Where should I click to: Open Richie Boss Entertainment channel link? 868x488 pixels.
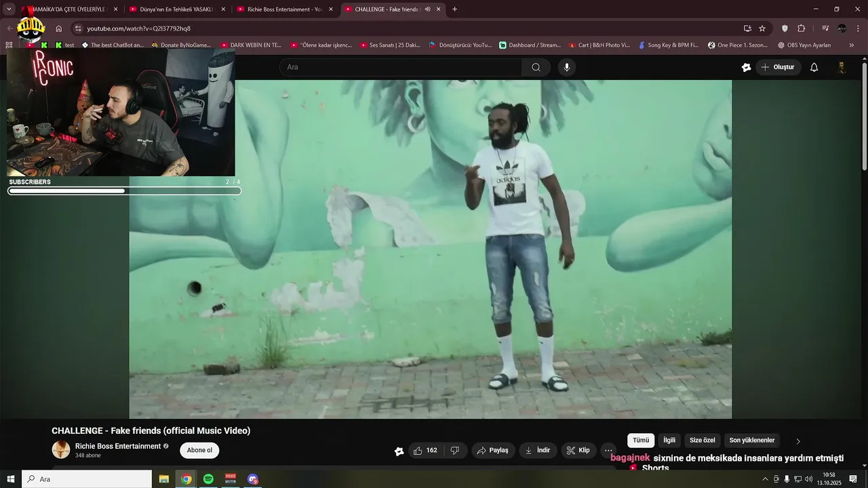(x=118, y=446)
